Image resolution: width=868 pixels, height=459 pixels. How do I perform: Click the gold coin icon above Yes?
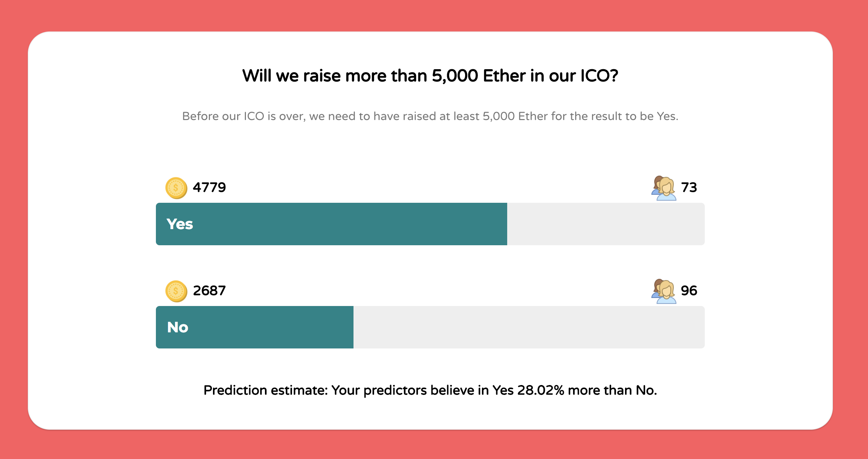pos(176,188)
